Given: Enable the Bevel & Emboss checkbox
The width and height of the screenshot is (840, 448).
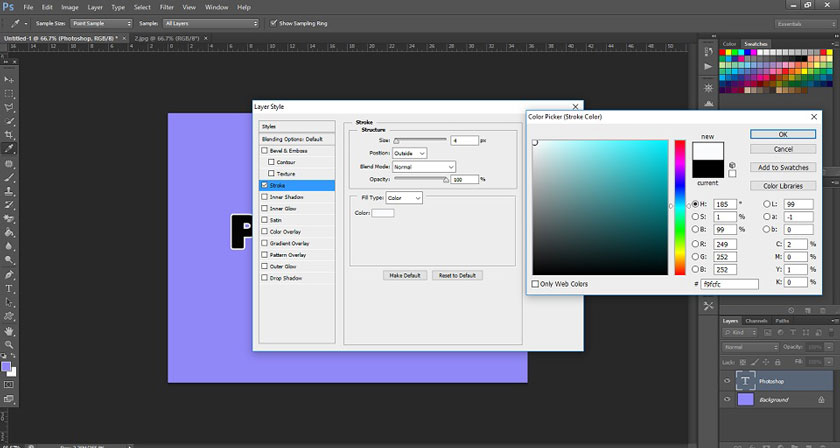Looking at the screenshot, I should [x=264, y=151].
